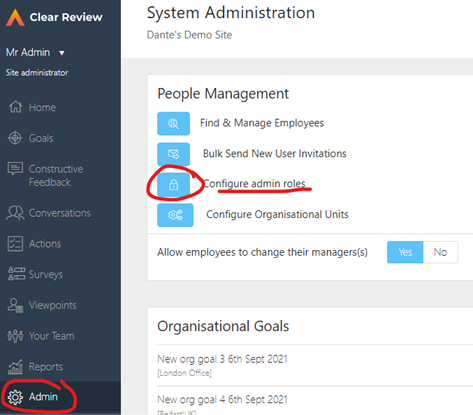This screenshot has width=473, height=415.
Task: Click the Surveys icon in sidebar
Action: [16, 274]
